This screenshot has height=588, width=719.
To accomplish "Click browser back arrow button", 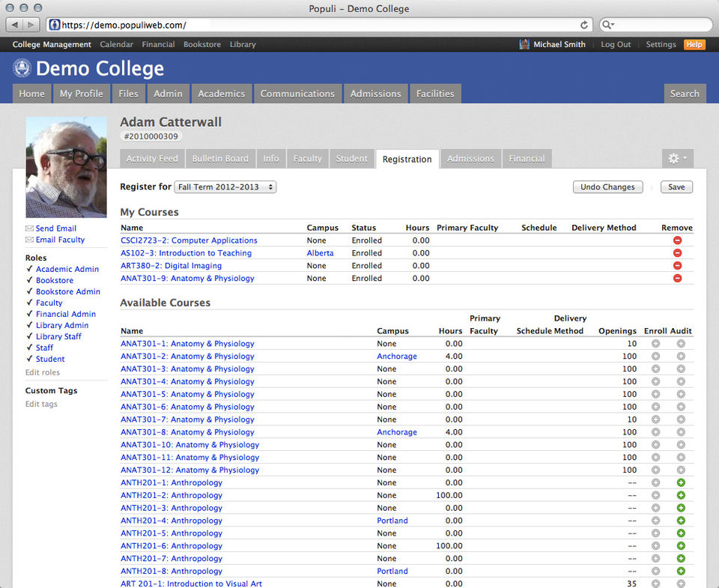I will click(x=15, y=25).
